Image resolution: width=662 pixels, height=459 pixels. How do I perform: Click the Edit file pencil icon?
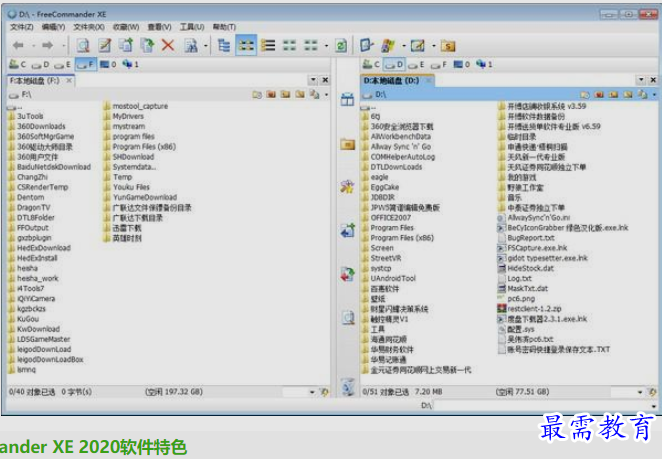click(104, 45)
